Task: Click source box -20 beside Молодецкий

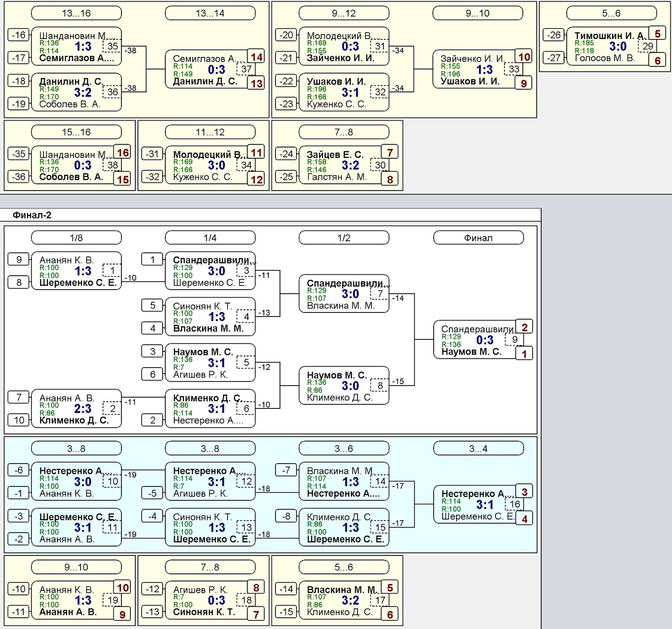Action: coord(287,35)
